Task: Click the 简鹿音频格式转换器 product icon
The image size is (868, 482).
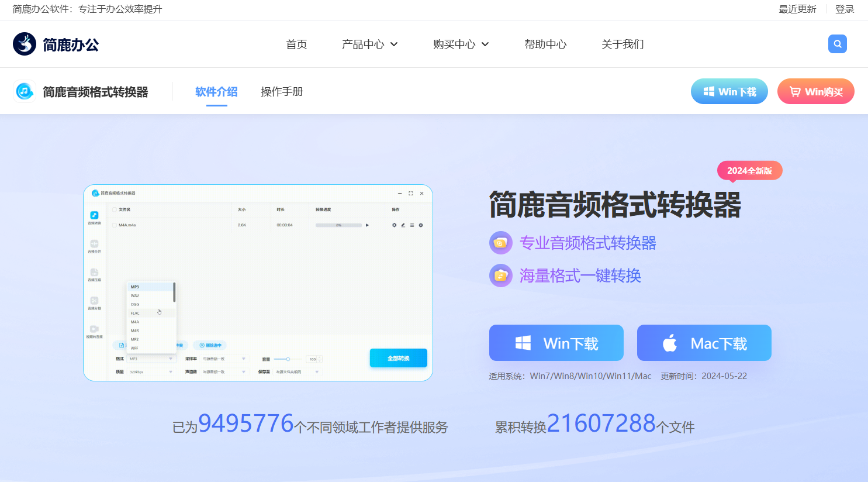Action: pos(25,91)
